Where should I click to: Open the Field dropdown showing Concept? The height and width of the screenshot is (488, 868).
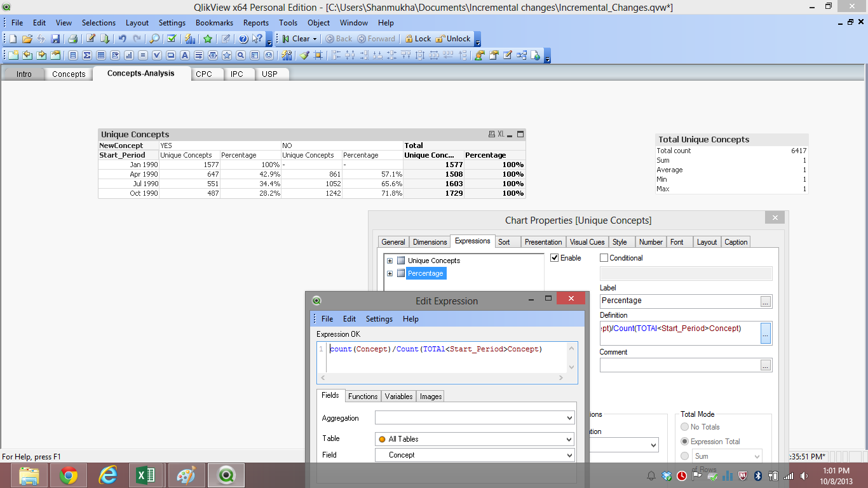475,455
